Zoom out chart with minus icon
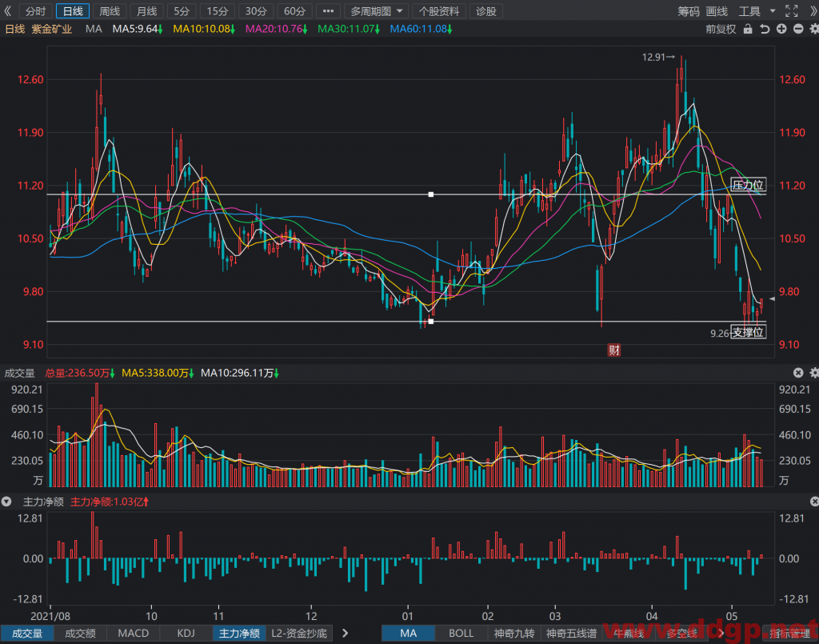The height and width of the screenshot is (644, 819). coord(798,30)
